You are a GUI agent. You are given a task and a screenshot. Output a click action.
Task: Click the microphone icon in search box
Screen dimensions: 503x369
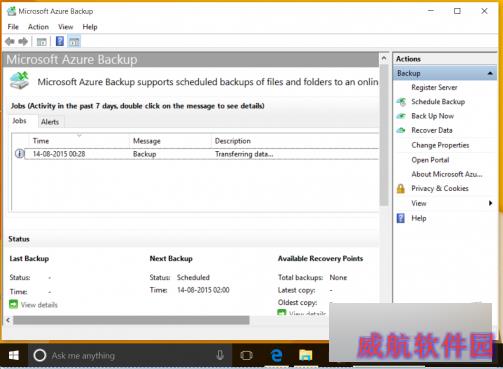click(220, 355)
